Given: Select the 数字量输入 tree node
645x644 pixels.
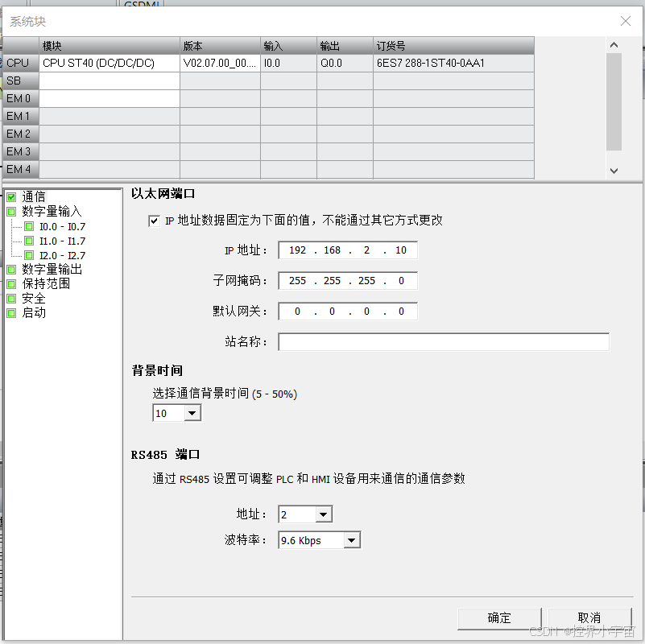Looking at the screenshot, I should click(52, 212).
